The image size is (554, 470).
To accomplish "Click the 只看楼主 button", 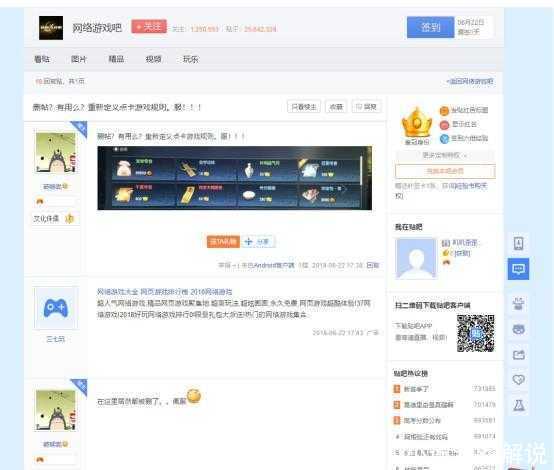I will click(304, 107).
